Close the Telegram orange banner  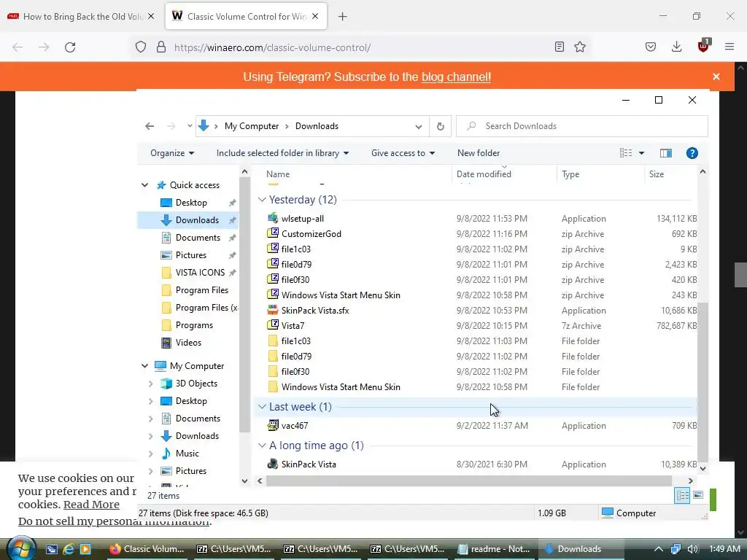[716, 77]
